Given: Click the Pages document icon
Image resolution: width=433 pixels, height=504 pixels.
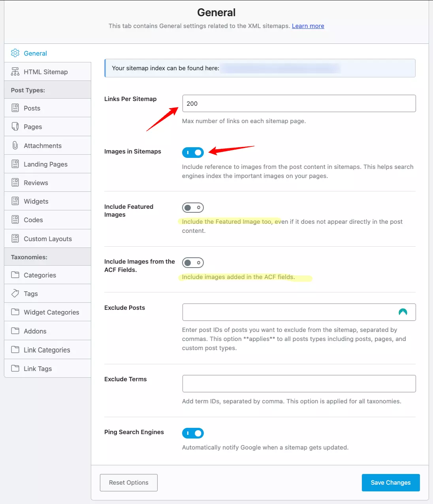Looking at the screenshot, I should pos(15,127).
